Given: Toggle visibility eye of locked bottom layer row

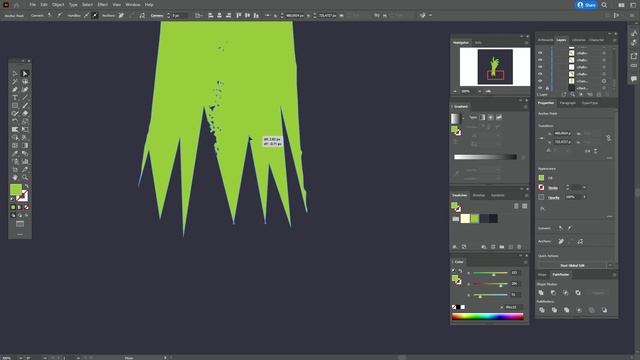Looking at the screenshot, I should click(x=540, y=88).
